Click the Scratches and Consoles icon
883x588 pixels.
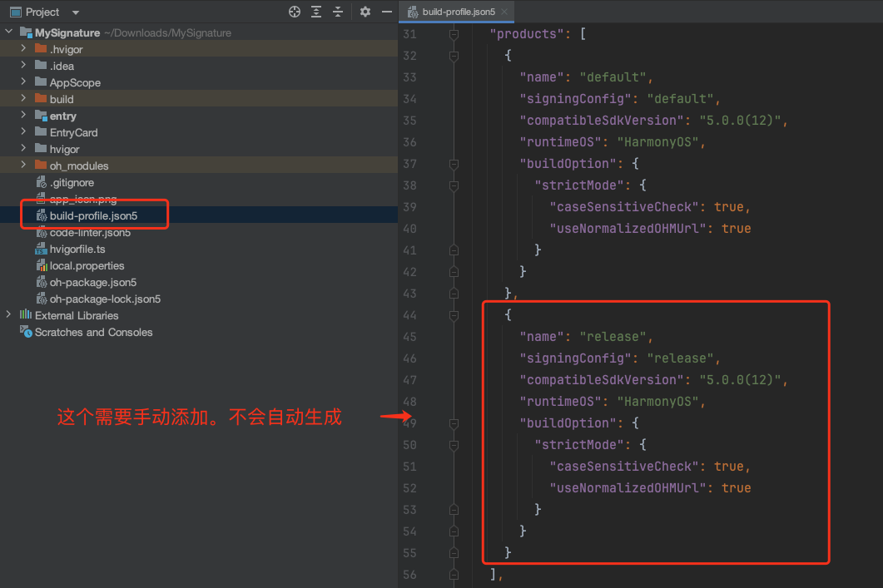(x=26, y=332)
